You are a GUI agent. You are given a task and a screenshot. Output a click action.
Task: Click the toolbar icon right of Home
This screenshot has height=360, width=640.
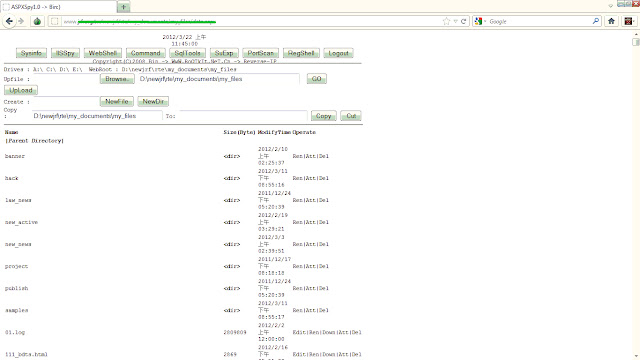[629, 21]
